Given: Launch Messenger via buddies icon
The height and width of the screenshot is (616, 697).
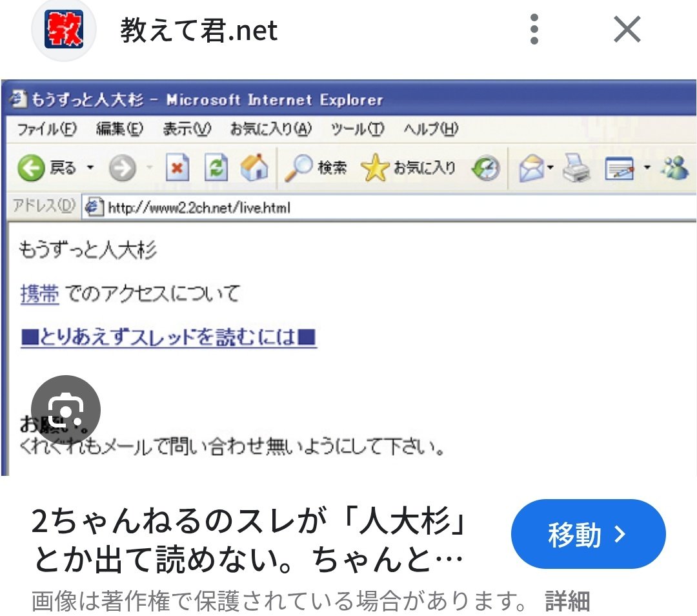Looking at the screenshot, I should [676, 167].
